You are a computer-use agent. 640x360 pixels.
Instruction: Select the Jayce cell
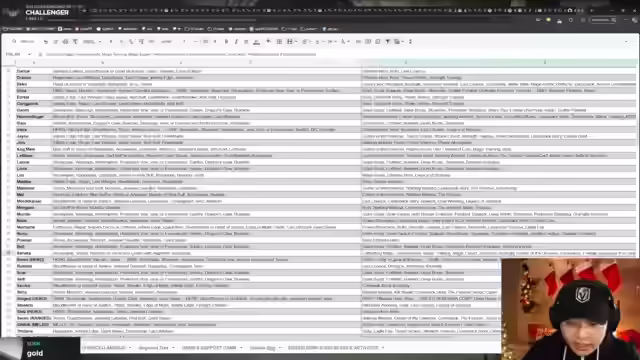coord(33,136)
